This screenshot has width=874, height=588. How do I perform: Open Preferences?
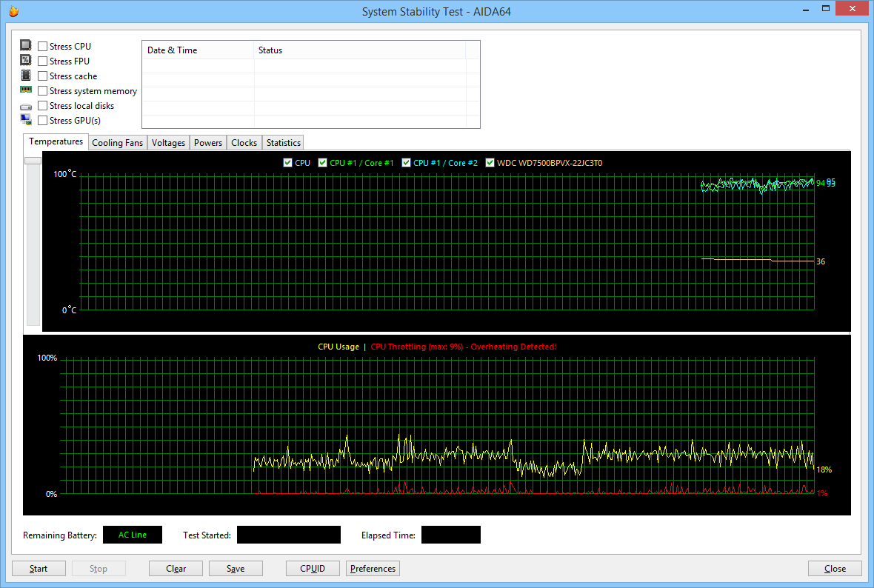(373, 569)
